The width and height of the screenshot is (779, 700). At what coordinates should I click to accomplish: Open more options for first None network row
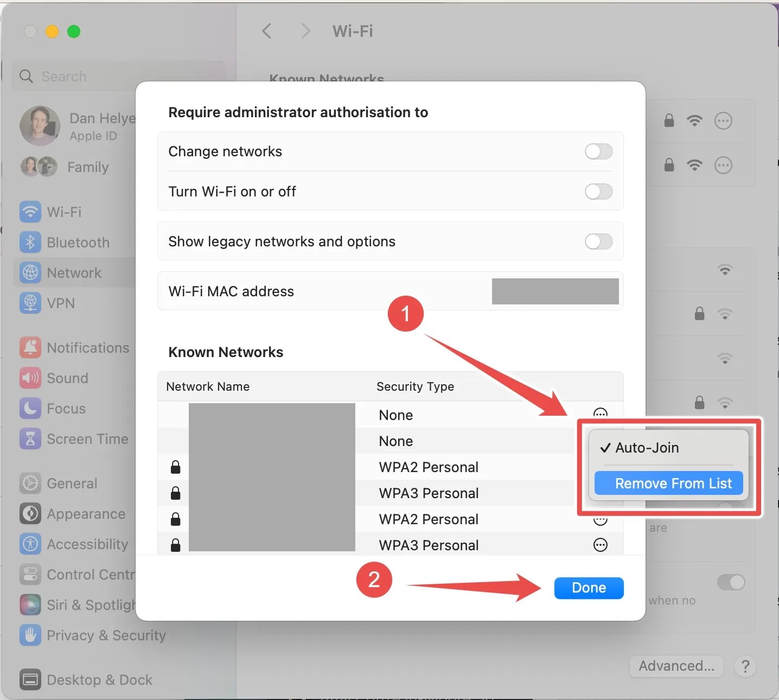pos(600,413)
